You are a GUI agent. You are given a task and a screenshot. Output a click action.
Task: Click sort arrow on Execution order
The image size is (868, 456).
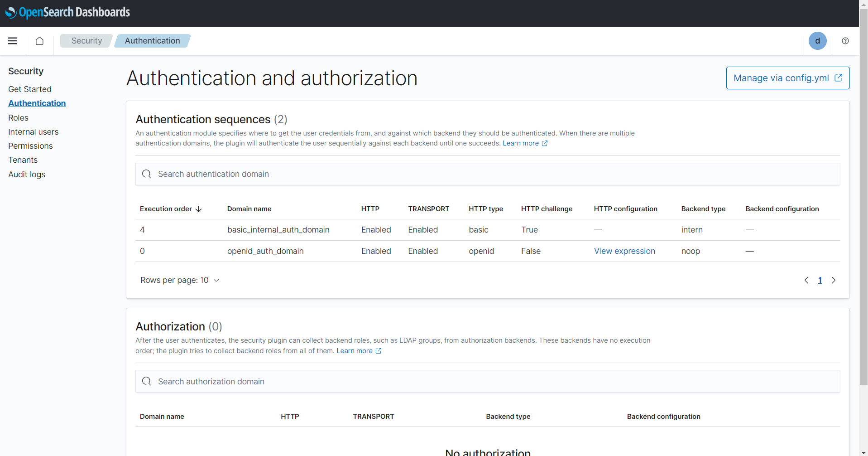tap(198, 209)
